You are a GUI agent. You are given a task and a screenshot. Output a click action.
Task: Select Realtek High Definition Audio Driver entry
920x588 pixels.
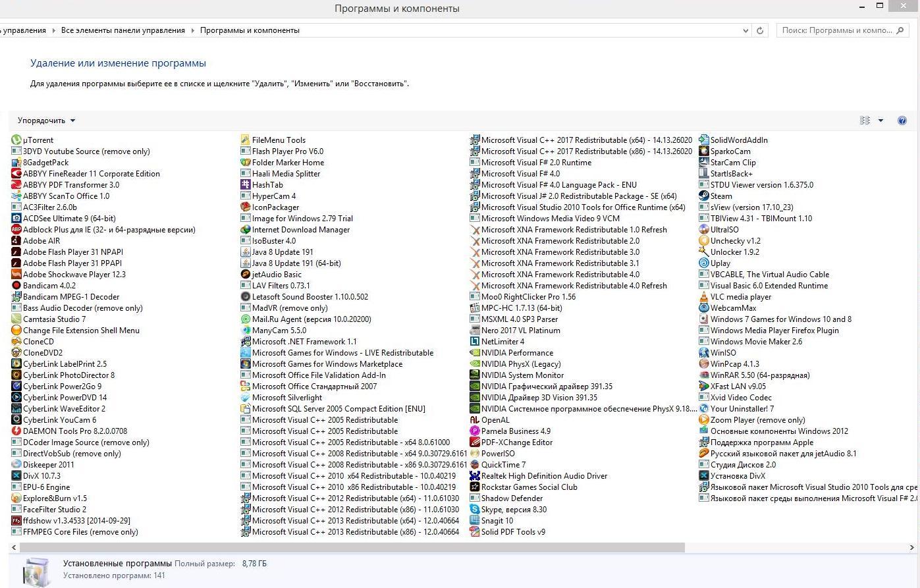click(x=539, y=475)
